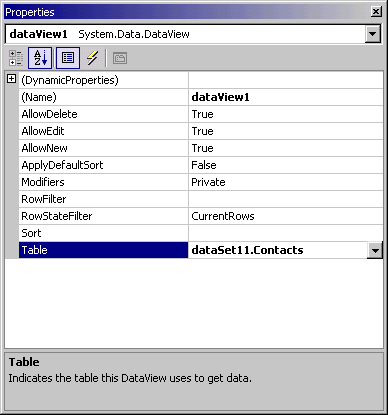Select the Alphabetic sort button
Screen dimensions: 388x415
click(x=40, y=58)
